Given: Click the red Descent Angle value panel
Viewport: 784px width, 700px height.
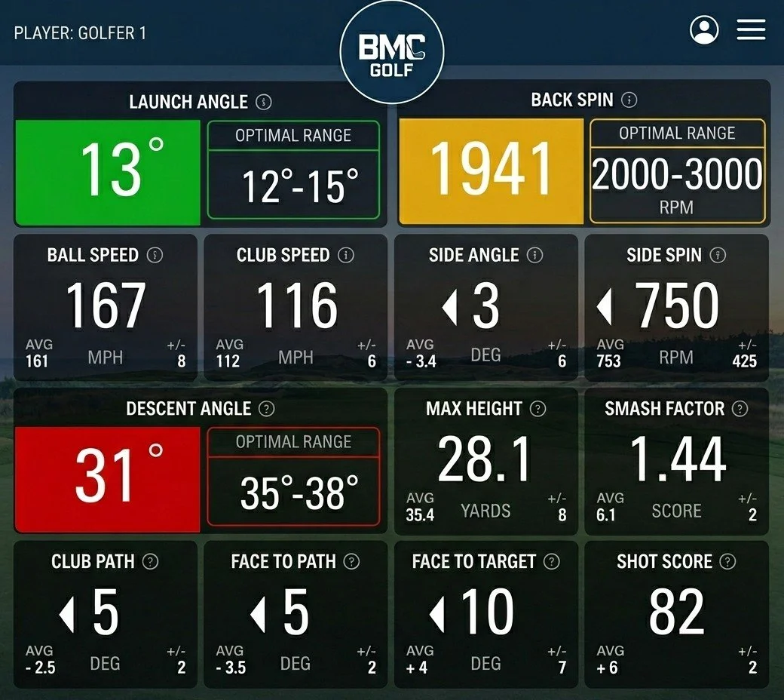Looking at the screenshot, I should tap(106, 479).
